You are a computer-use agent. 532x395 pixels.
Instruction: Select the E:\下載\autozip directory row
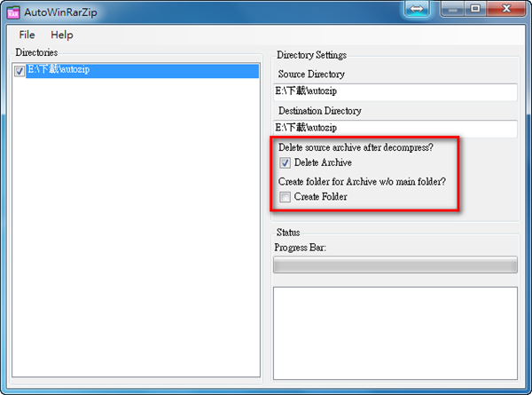[x=142, y=71]
